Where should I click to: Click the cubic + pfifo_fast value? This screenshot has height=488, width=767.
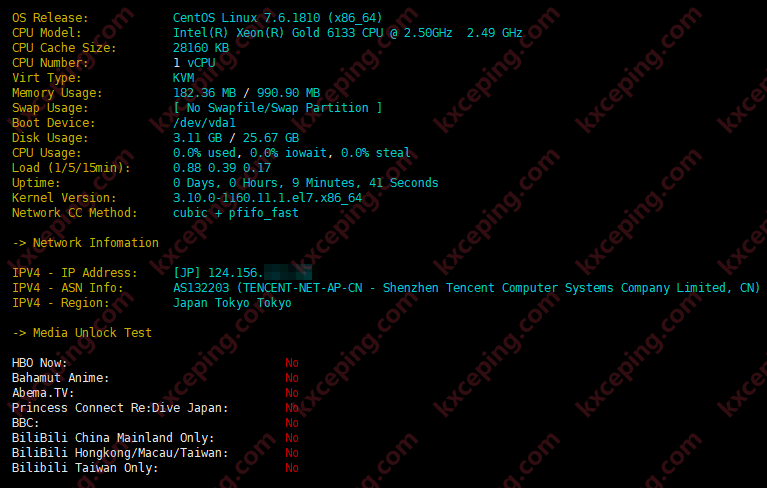236,213
